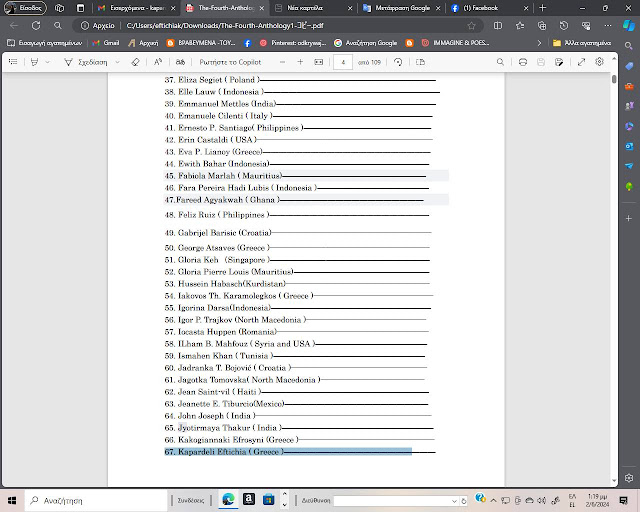Image resolution: width=640 pixels, height=512 pixels.
Task: Toggle fit to width view
Action: [318, 62]
